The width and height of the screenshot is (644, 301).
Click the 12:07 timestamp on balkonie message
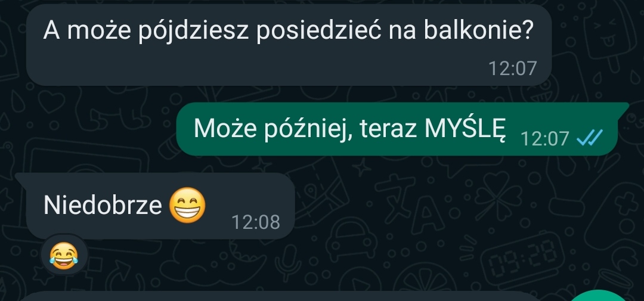coord(513,68)
